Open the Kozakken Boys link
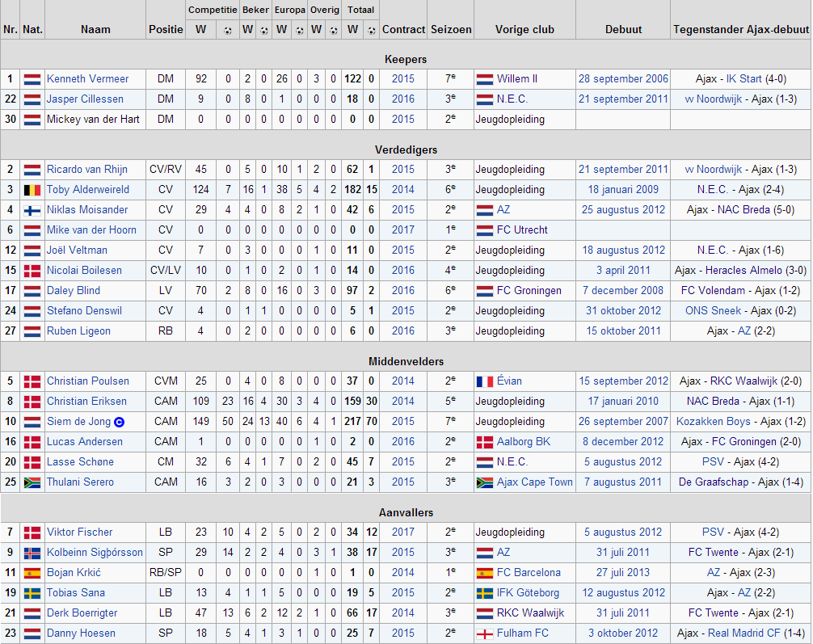Viewport: 813px width, 644px height. coord(713,422)
